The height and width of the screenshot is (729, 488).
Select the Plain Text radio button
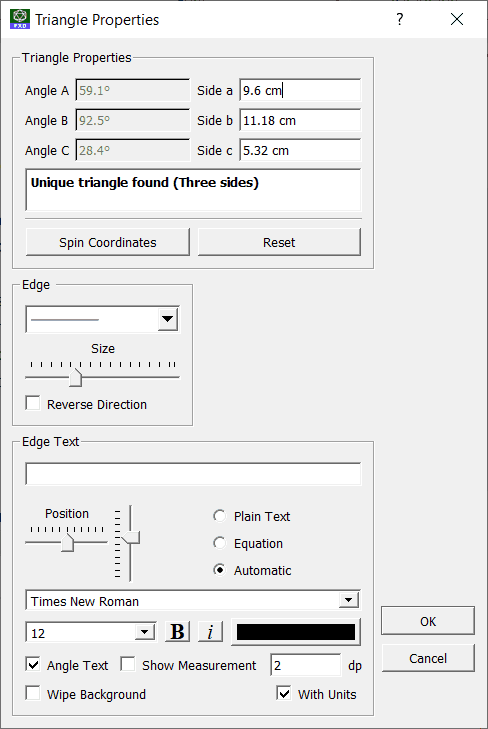click(219, 516)
